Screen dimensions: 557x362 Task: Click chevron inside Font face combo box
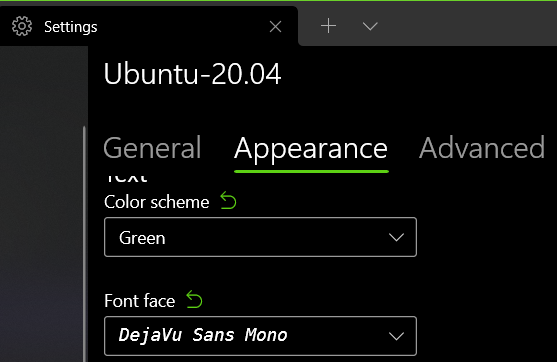point(396,336)
